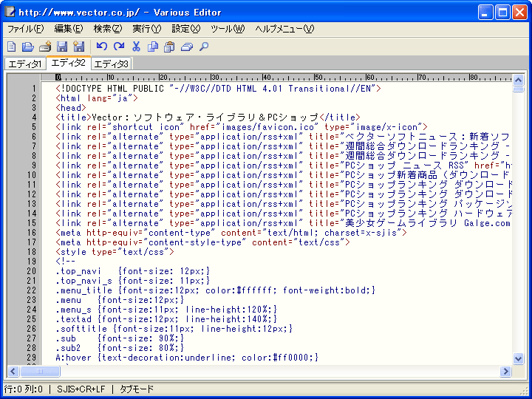This screenshot has width=532, height=399.
Task: Open the 実行(Y) menu
Action: (147, 29)
